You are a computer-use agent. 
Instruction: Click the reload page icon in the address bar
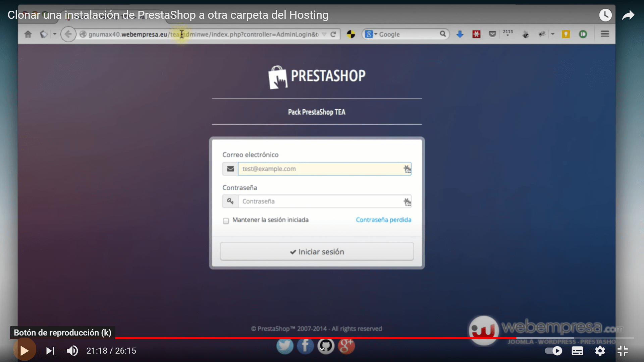tap(333, 34)
